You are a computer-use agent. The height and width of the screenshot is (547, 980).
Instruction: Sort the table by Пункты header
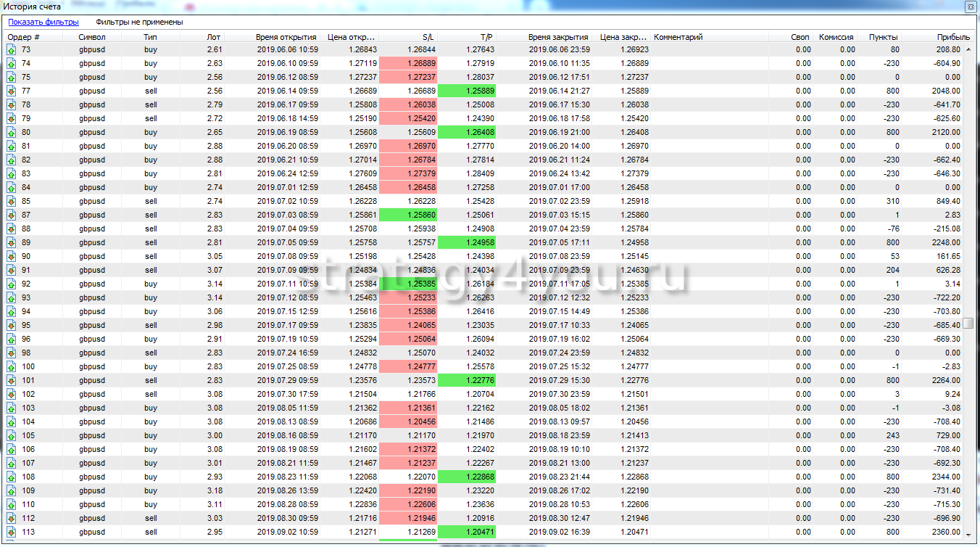(883, 37)
